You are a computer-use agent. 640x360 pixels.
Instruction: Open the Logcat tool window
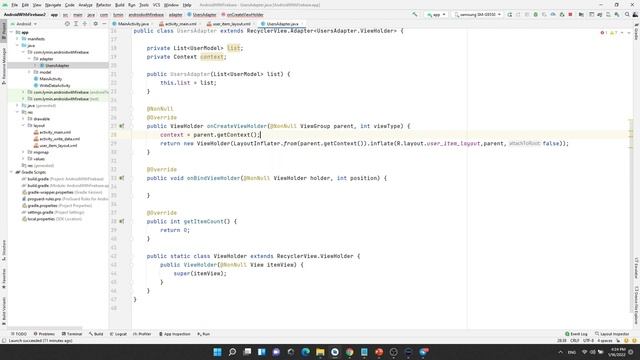tap(118, 334)
